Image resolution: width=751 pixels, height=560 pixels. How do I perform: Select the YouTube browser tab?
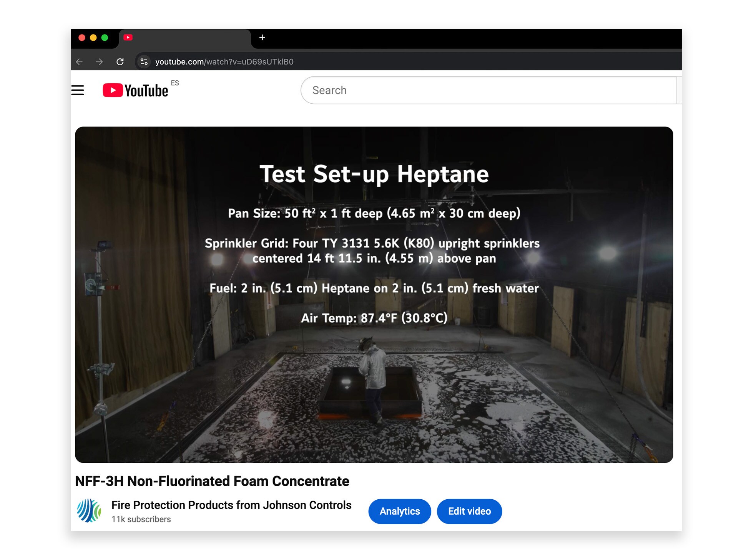point(184,38)
